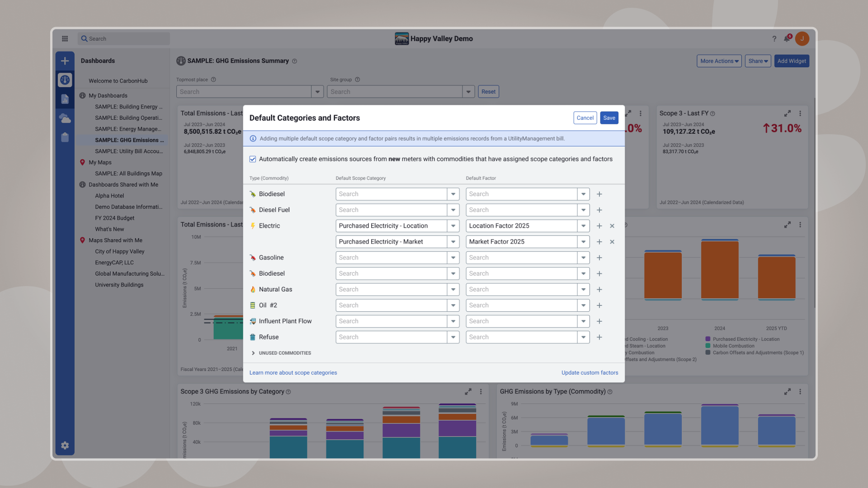Remove the Location Factor 2025 row with X

coord(612,226)
